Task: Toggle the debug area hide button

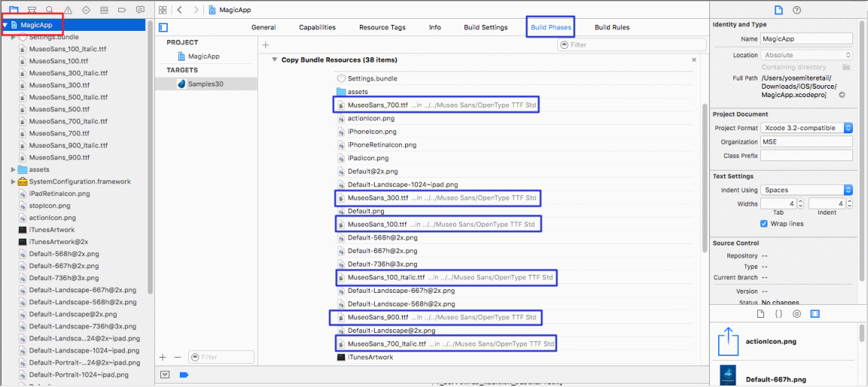Action: [164, 375]
